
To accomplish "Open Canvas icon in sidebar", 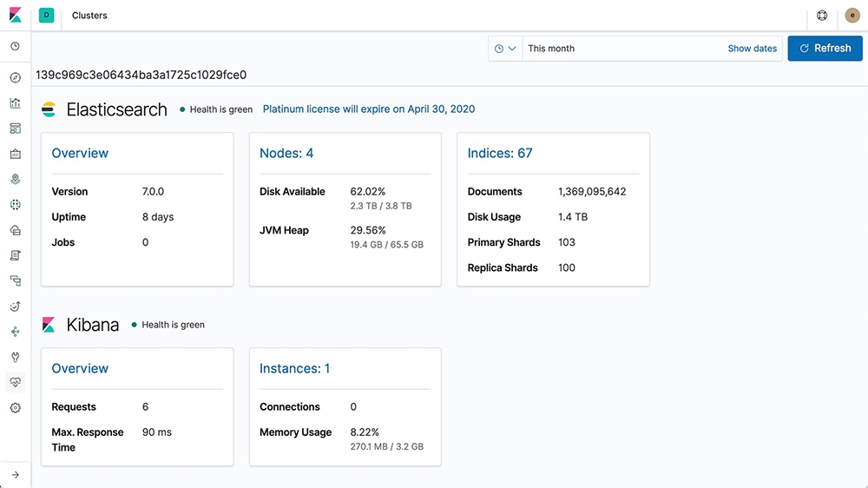I will [16, 154].
